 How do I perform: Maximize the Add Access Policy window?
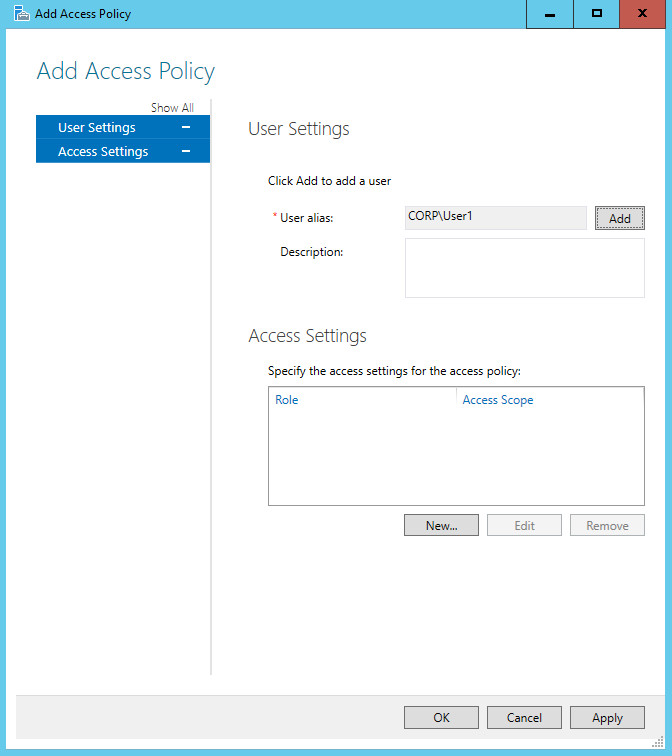click(596, 14)
